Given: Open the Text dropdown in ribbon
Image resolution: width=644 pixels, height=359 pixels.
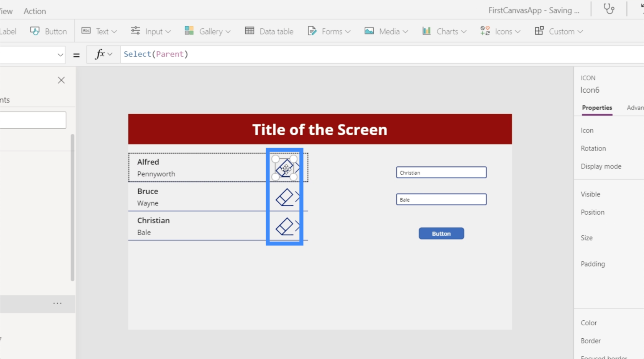Looking at the screenshot, I should 99,31.
